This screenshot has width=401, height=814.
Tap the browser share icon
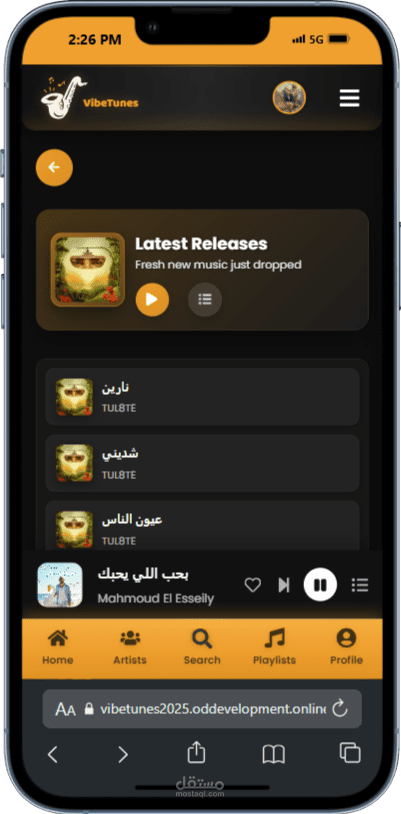(x=196, y=753)
